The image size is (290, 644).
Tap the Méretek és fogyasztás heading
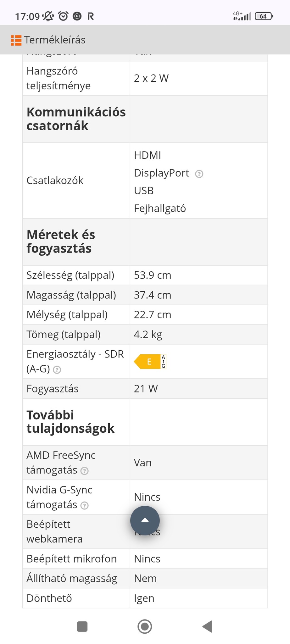tap(61, 241)
